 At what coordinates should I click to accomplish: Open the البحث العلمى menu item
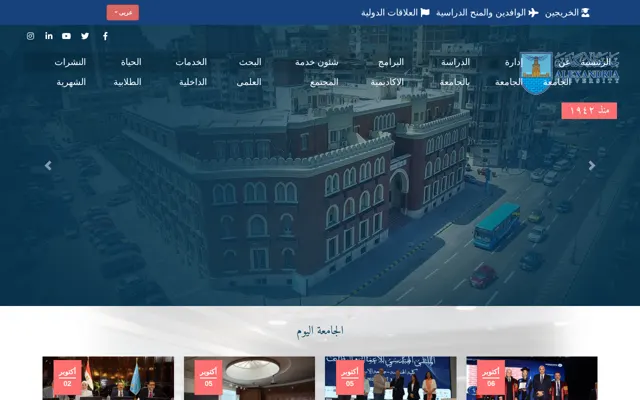[249, 72]
